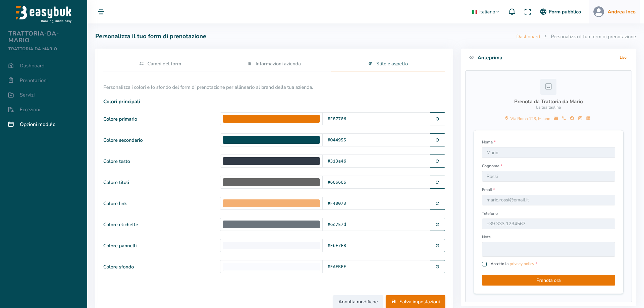Open the Colore sfondo swatch
The width and height of the screenshot is (644, 308).
[271, 267]
